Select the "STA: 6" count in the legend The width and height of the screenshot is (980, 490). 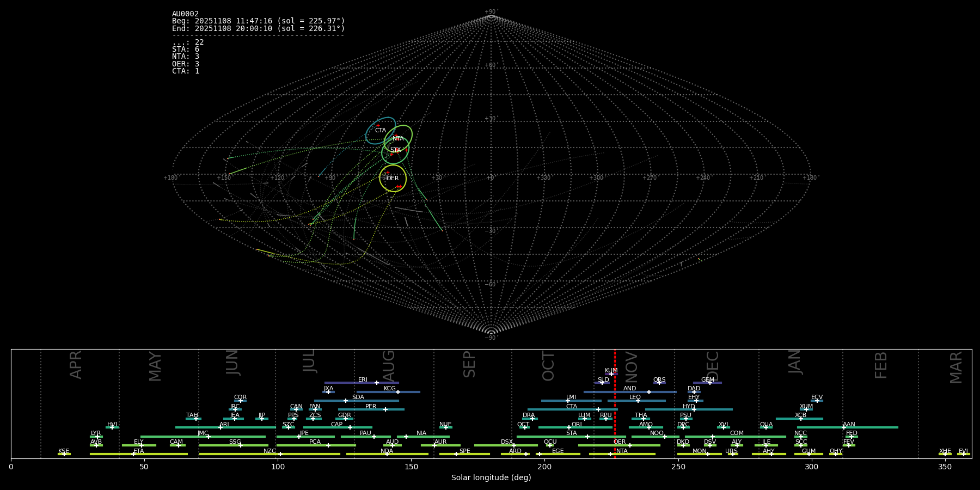coord(186,50)
